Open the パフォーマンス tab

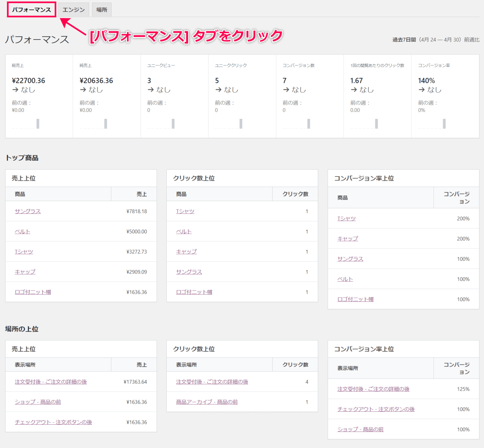click(x=31, y=10)
